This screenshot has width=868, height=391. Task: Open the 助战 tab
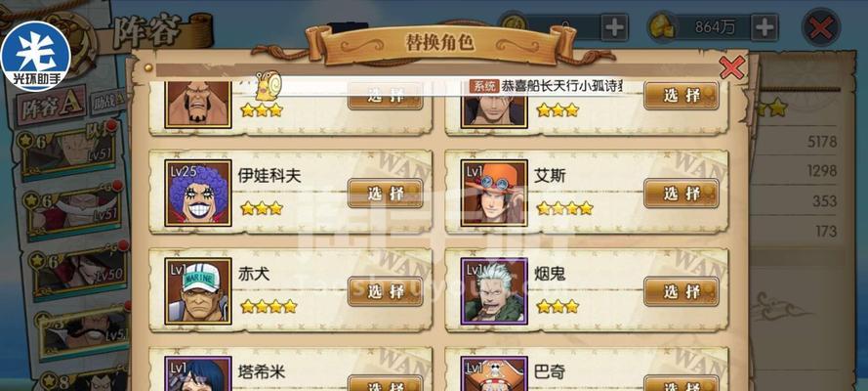108,103
